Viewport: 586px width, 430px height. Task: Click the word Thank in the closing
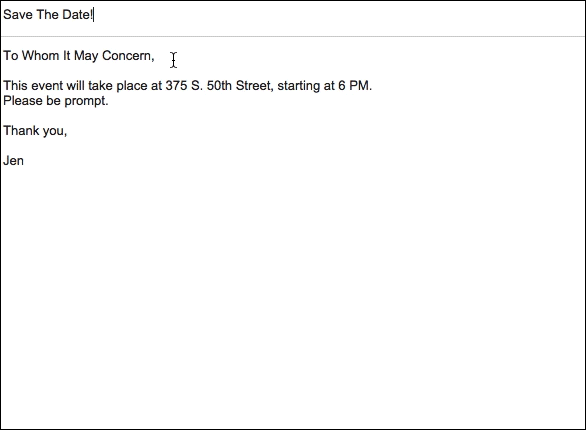pyautogui.click(x=21, y=130)
